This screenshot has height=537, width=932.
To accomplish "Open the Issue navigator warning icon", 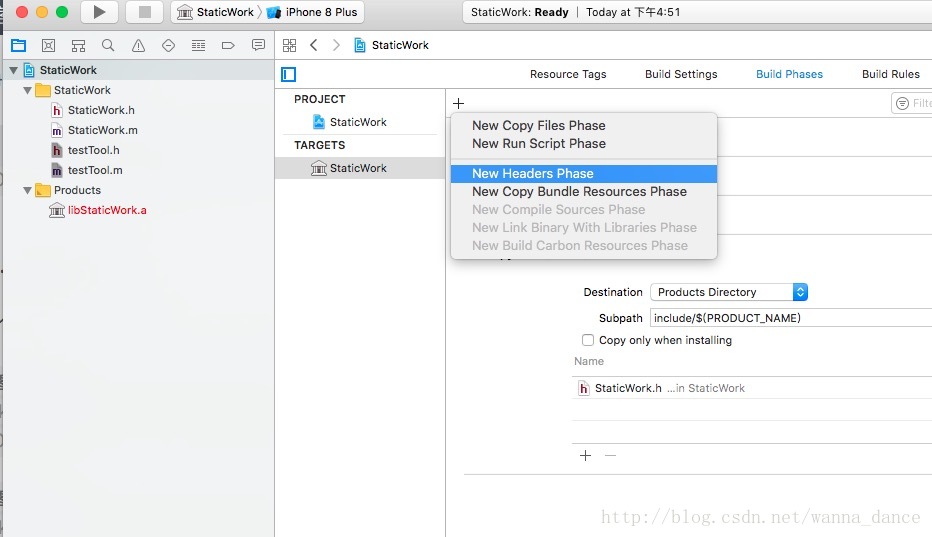I will click(x=138, y=45).
